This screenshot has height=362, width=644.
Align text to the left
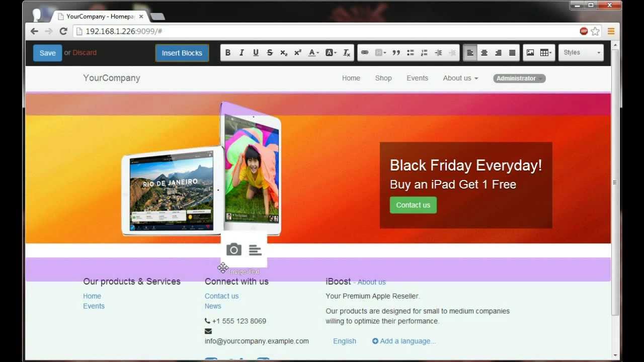pyautogui.click(x=470, y=53)
